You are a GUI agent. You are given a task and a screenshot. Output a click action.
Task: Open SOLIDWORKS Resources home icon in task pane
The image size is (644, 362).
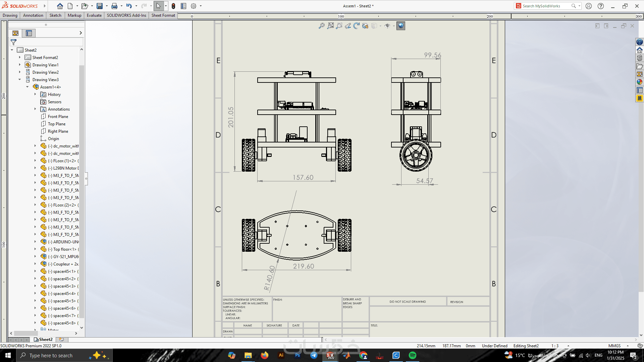point(639,50)
